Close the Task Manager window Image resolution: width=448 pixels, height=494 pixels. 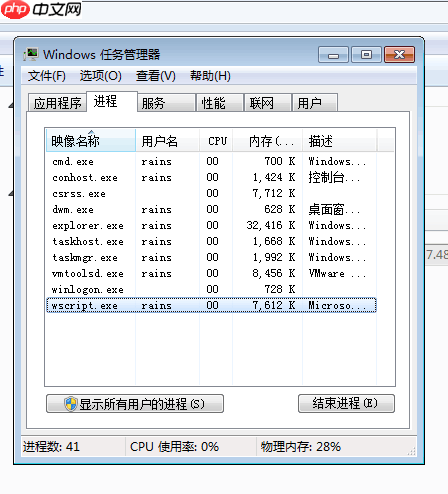coord(399,55)
